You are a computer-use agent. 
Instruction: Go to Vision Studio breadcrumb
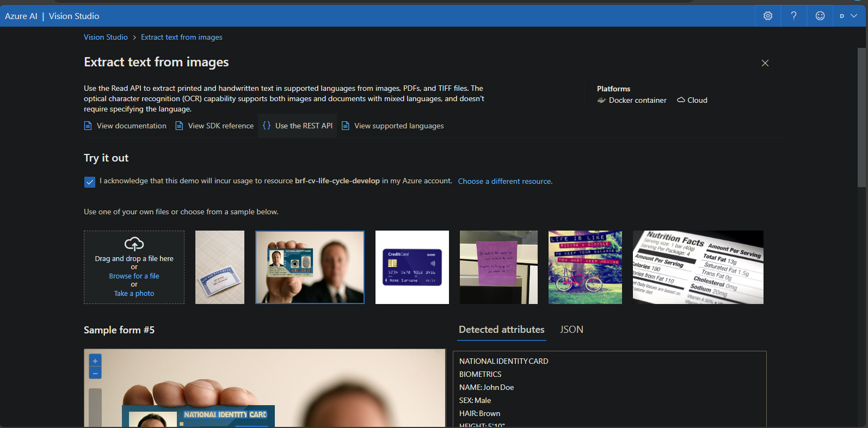tap(106, 37)
